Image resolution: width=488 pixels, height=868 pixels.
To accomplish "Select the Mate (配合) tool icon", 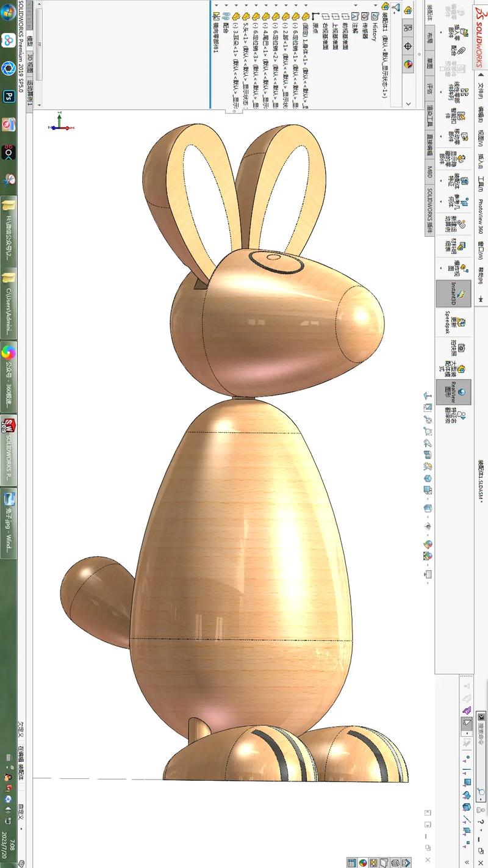I will coord(461,51).
